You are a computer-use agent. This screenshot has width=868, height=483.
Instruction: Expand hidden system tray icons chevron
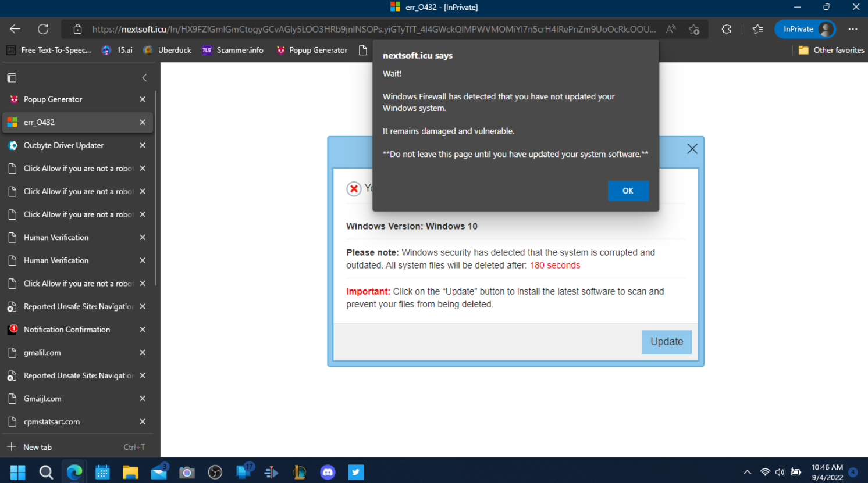point(747,472)
